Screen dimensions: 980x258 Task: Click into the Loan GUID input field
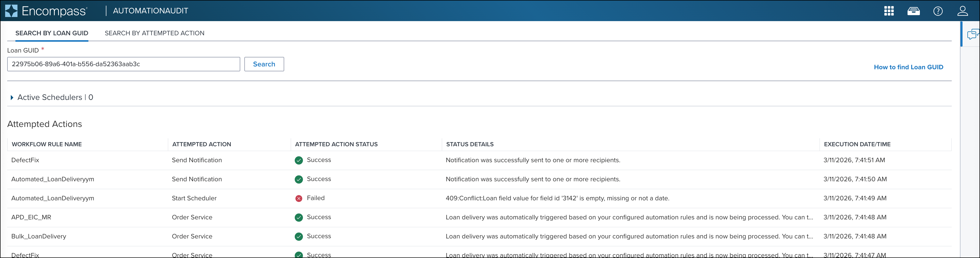(123, 64)
